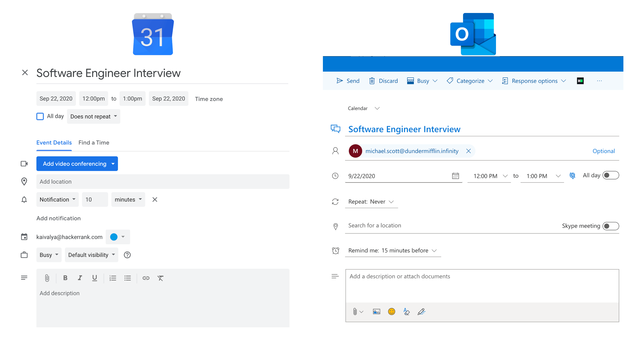Click Add description area in Google Calendar
The image size is (644, 362).
point(163,307)
